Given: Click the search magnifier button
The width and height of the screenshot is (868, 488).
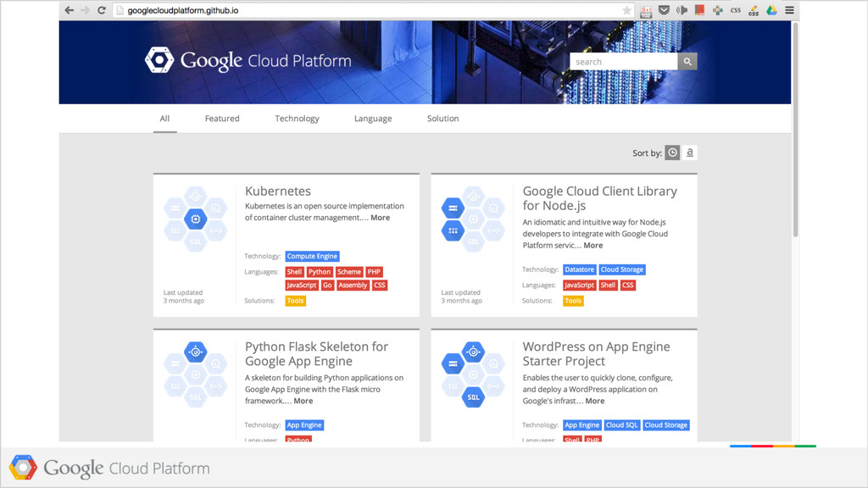Looking at the screenshot, I should (x=687, y=61).
